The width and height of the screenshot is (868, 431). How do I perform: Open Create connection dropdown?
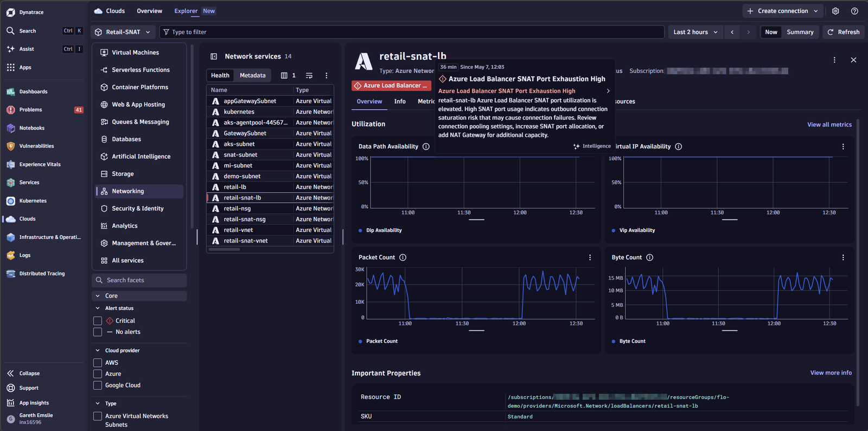pos(783,11)
